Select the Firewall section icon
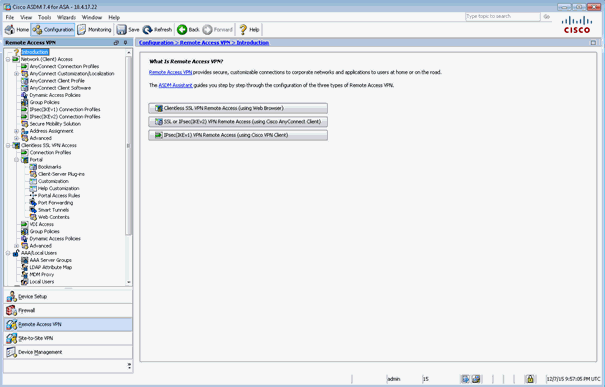This screenshot has width=605, height=387. [x=11, y=311]
